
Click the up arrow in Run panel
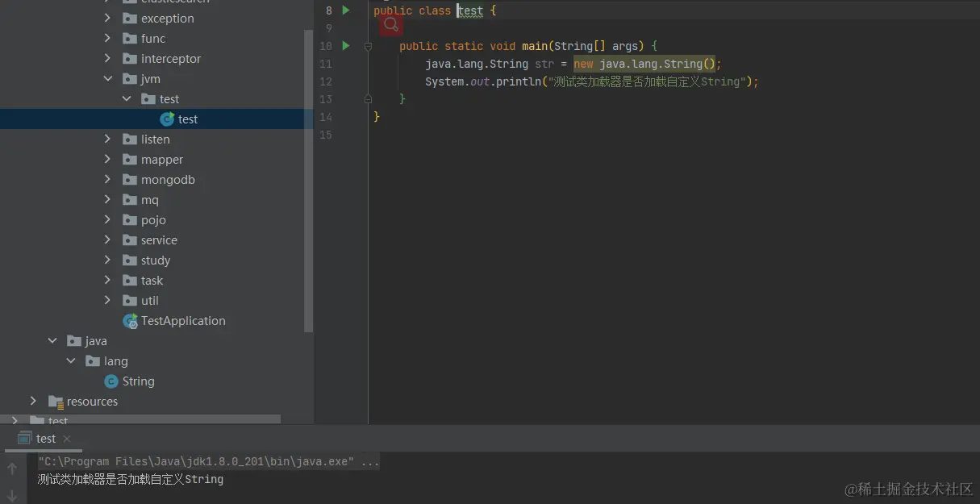tap(12, 469)
